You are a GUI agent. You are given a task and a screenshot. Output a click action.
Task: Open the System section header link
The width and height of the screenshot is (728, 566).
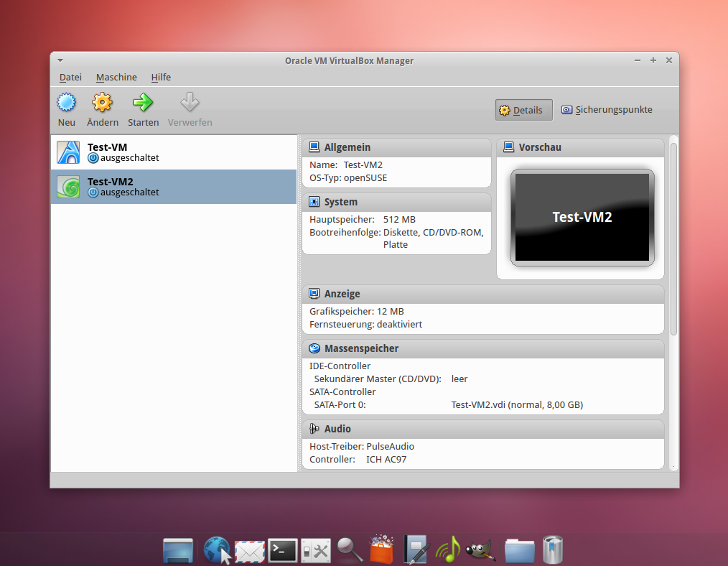pos(341,202)
